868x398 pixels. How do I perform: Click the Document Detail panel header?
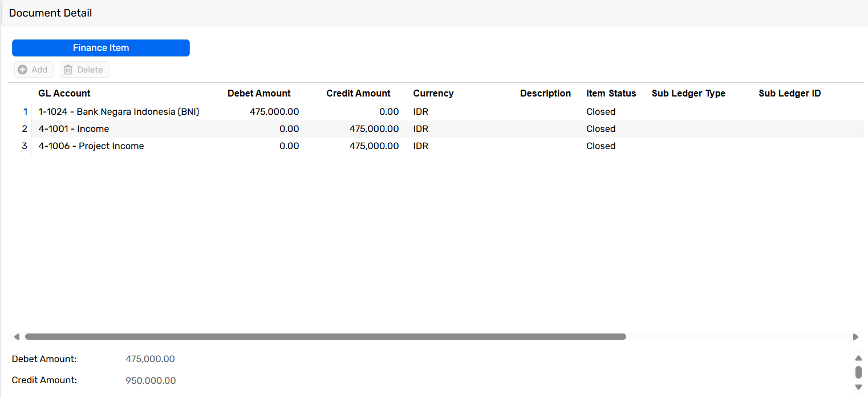coord(51,13)
